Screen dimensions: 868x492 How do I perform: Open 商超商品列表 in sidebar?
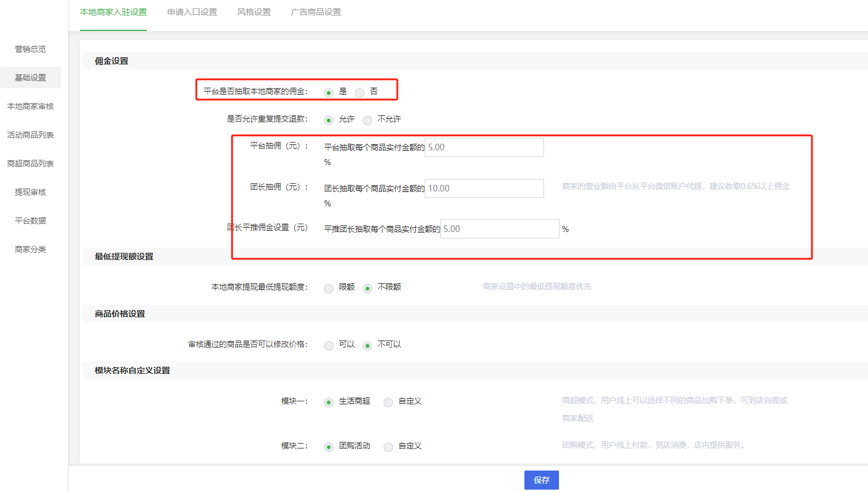tap(30, 163)
